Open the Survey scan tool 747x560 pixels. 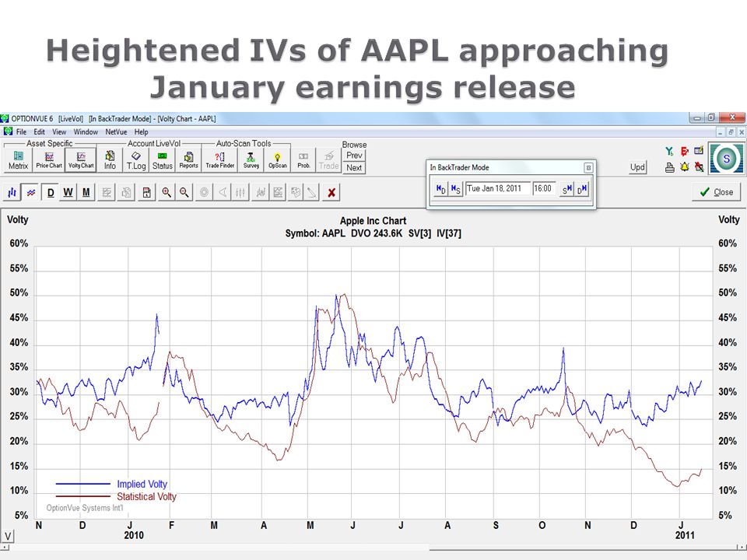click(x=251, y=160)
